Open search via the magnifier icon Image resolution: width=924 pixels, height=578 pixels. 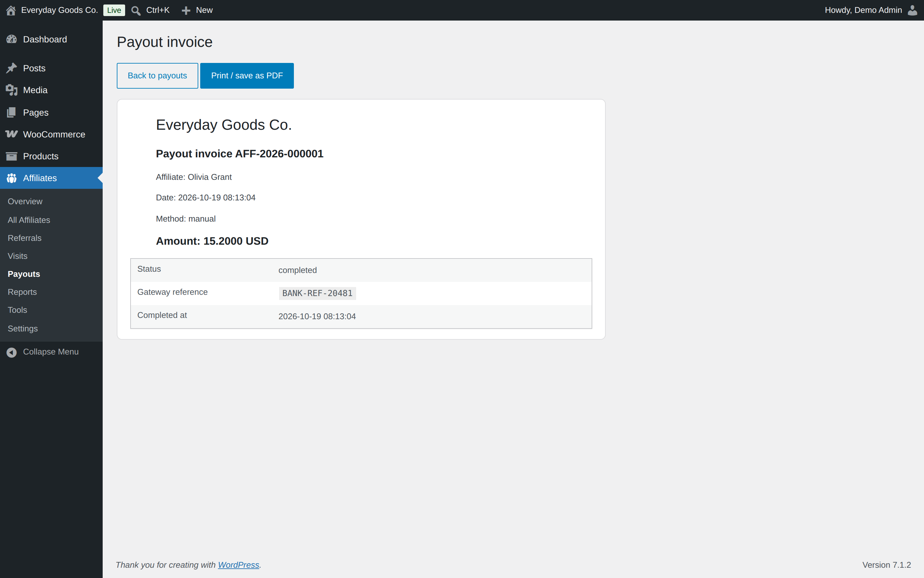(x=136, y=10)
